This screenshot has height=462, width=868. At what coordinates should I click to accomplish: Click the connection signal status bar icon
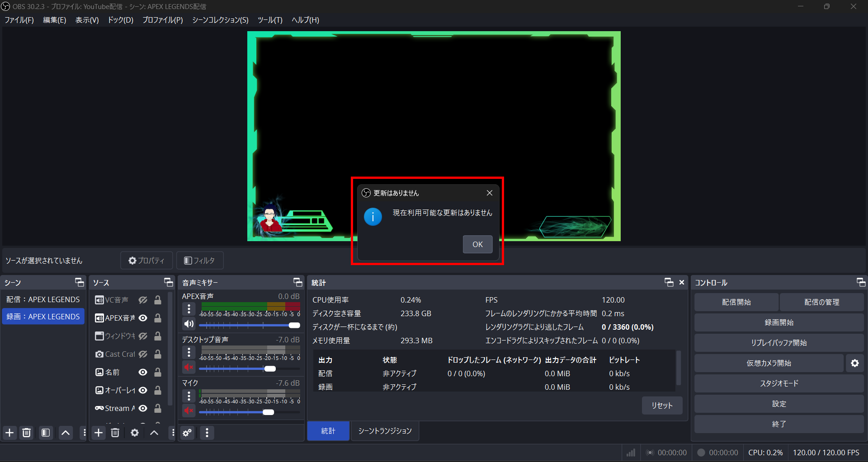(631, 453)
